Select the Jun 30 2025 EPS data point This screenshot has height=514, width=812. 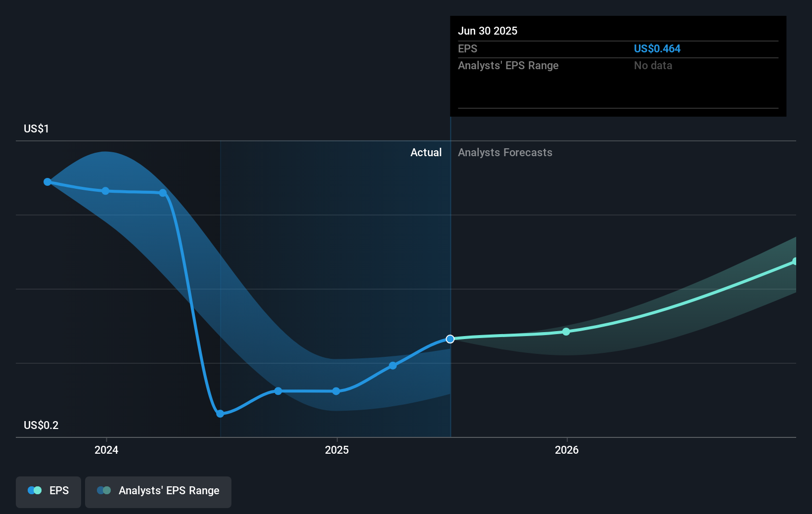[450, 339]
